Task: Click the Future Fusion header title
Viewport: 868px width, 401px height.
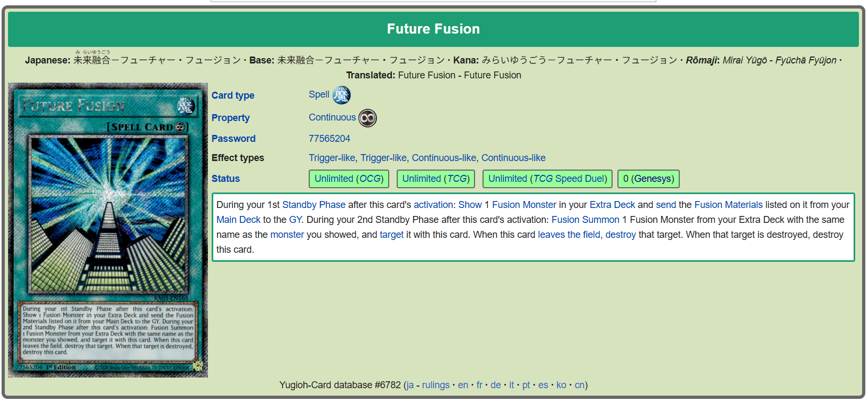Action: [433, 29]
